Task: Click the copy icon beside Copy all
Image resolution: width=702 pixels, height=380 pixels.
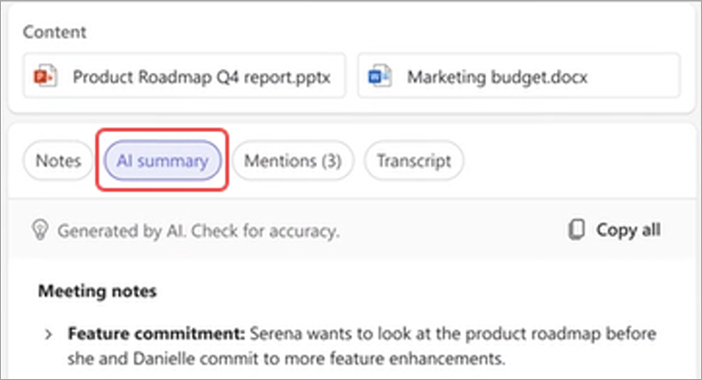Action: coord(577,230)
